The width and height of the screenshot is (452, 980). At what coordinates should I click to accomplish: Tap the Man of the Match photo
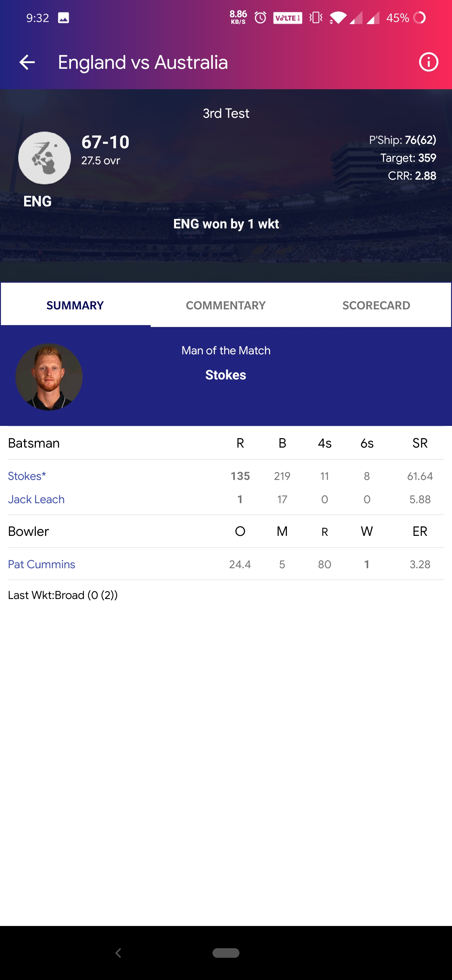click(x=49, y=377)
